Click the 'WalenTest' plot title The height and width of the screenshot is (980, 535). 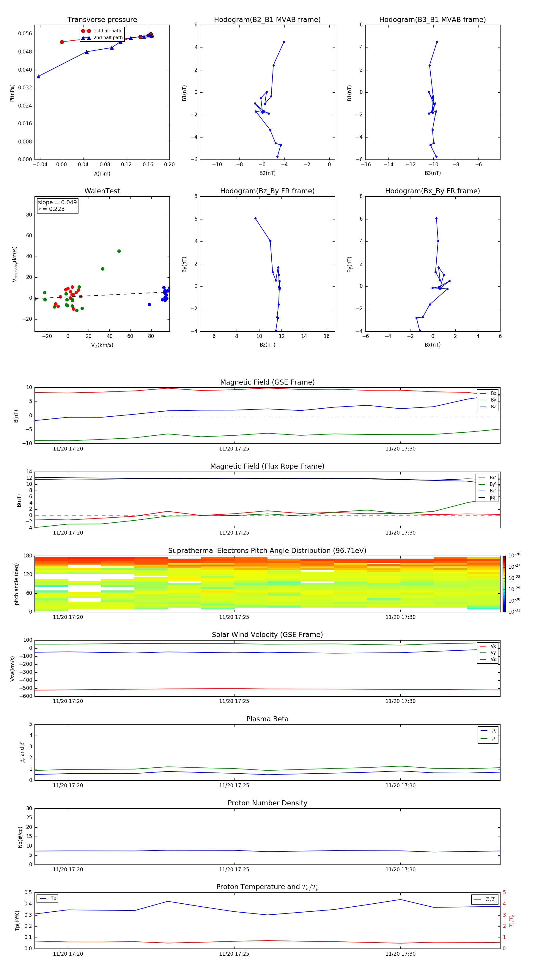102,191
